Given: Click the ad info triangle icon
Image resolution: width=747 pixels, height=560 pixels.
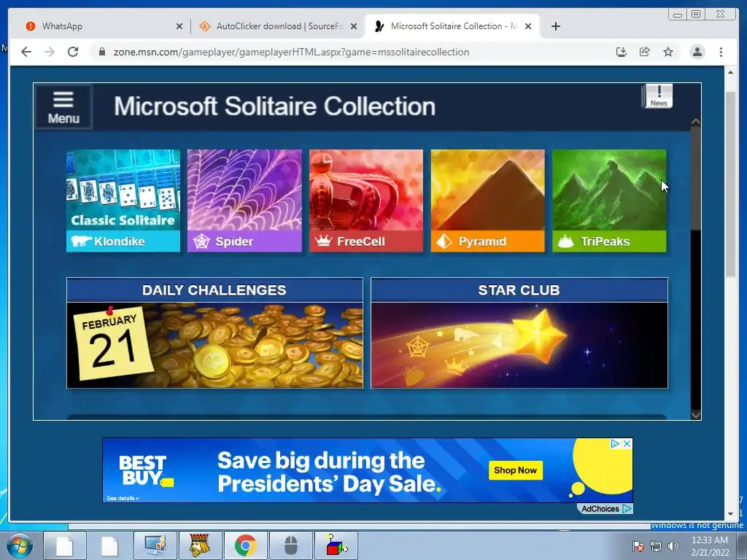Looking at the screenshot, I should [x=615, y=444].
